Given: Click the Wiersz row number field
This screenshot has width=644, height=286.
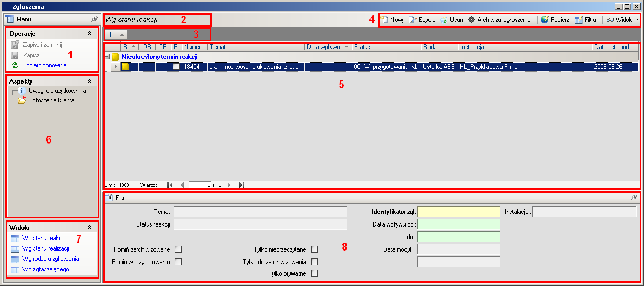Looking at the screenshot, I should pyautogui.click(x=200, y=185).
